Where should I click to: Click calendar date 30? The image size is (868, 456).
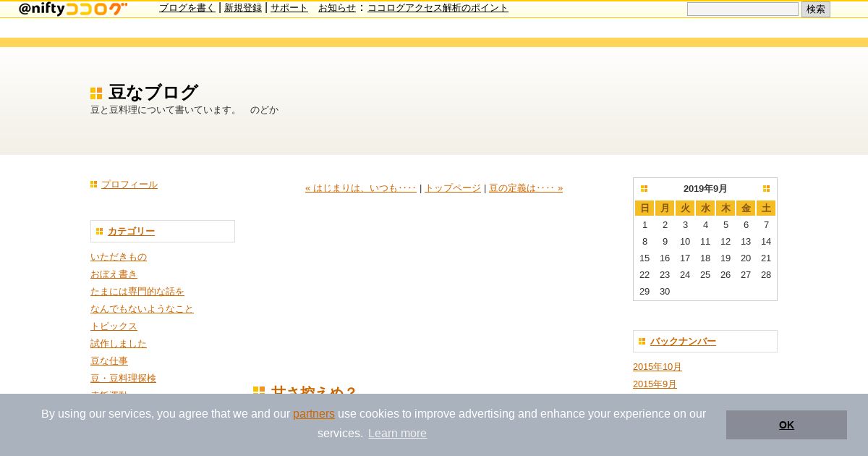pos(665,292)
